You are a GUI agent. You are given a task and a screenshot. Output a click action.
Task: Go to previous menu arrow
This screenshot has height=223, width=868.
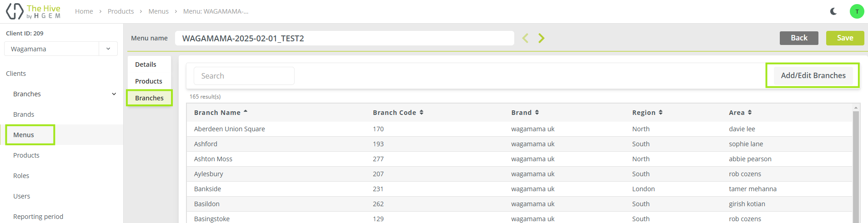(525, 38)
